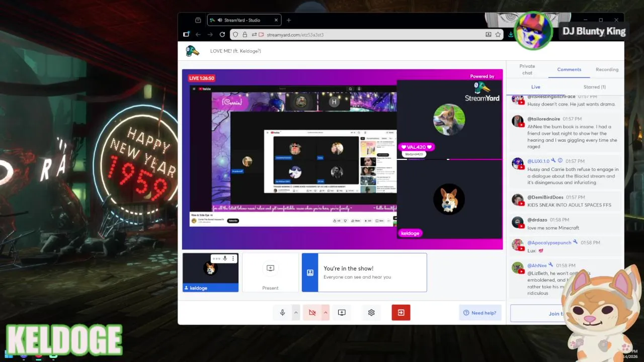Bookmark this page with the star icon
This screenshot has height=362, width=644.
498,35
